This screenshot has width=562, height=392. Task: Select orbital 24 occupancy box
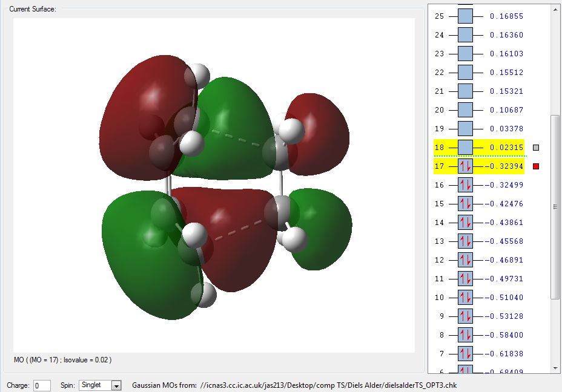pyautogui.click(x=465, y=34)
